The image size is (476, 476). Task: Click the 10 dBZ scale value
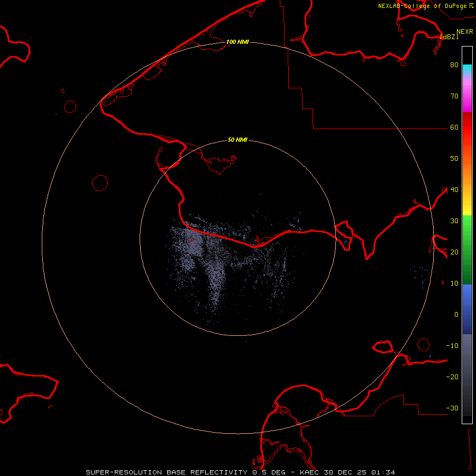(x=454, y=283)
